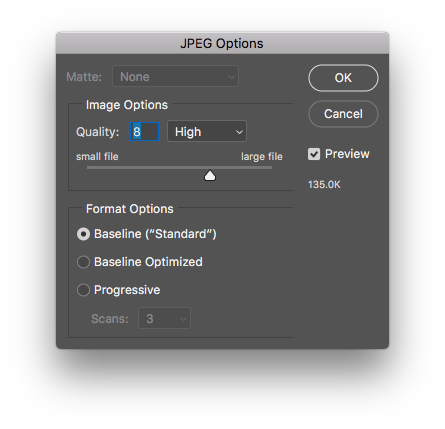The height and width of the screenshot is (429, 445).
Task: Click the 135.0K file size readout
Action: point(324,185)
